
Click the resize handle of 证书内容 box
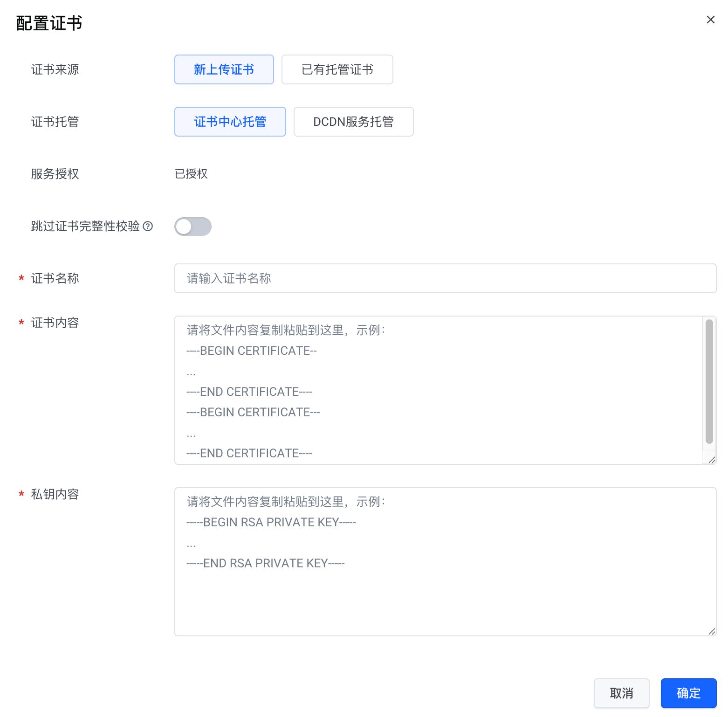coord(712,460)
